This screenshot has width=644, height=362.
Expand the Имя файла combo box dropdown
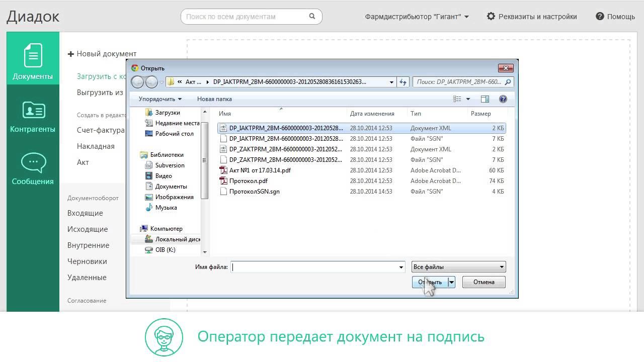coord(401,267)
